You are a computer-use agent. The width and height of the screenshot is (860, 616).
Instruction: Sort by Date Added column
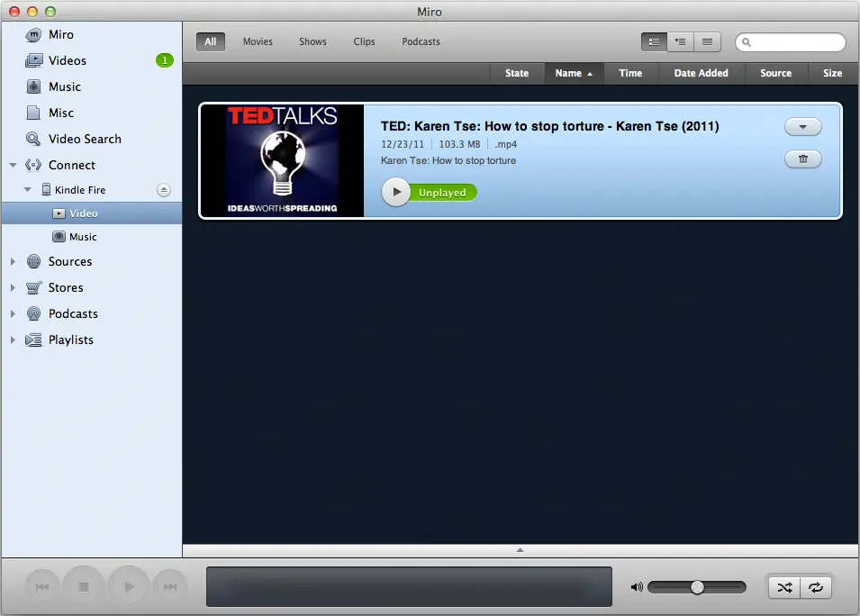tap(701, 73)
